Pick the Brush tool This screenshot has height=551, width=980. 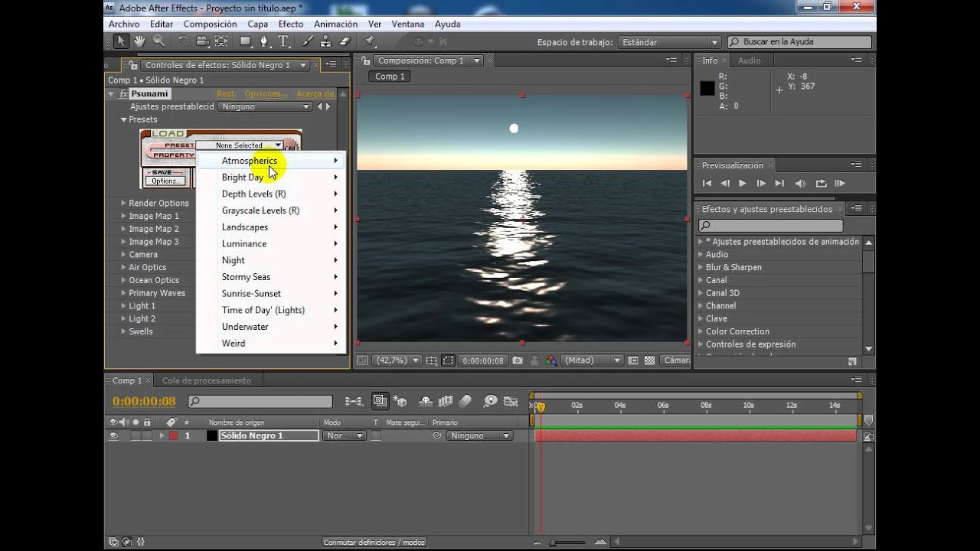(308, 41)
